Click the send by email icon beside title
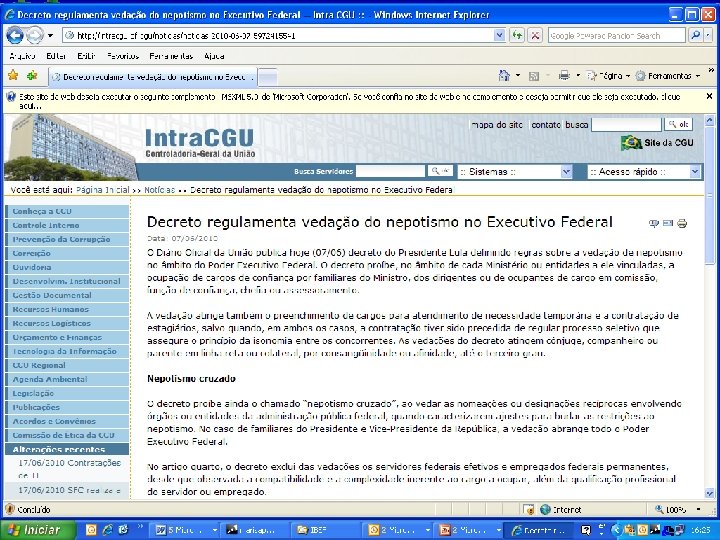 (668, 223)
